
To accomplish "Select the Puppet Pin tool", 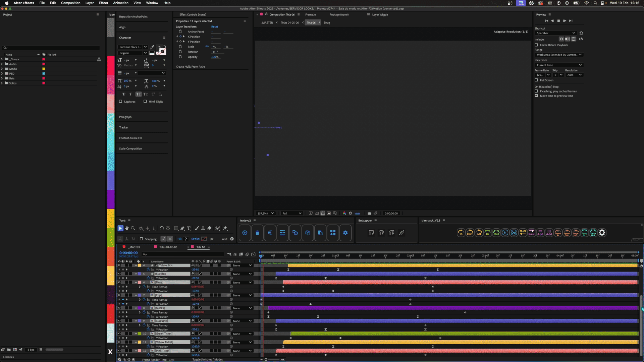I will (225, 228).
